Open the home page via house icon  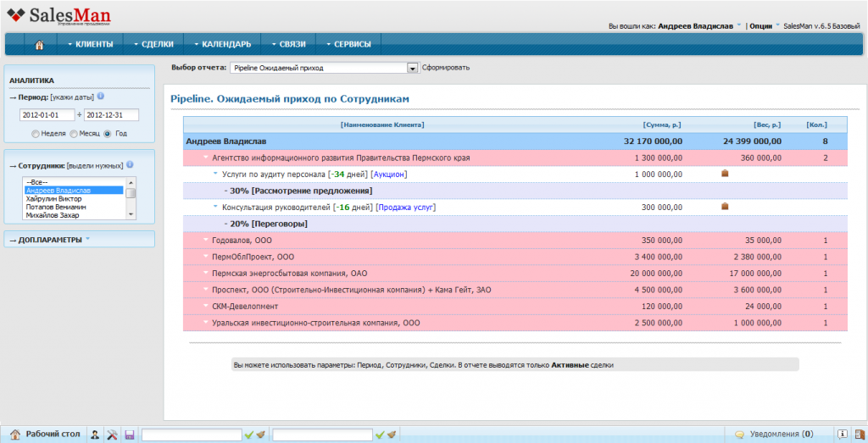tap(39, 45)
